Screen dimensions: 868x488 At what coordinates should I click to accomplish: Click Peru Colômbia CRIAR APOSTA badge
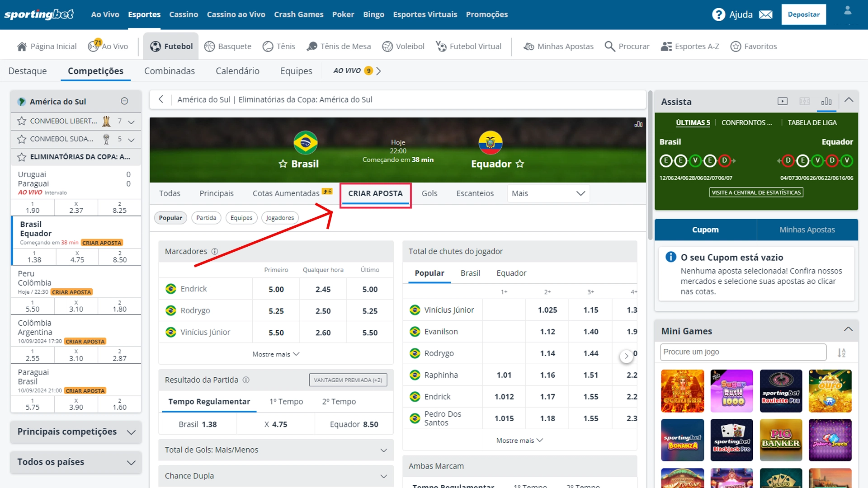(x=71, y=292)
